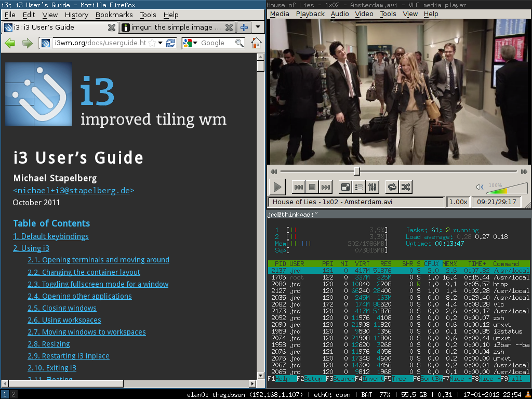This screenshot has width=532, height=399.
Task: Skip to previous media in VLC
Action: tap(299, 187)
